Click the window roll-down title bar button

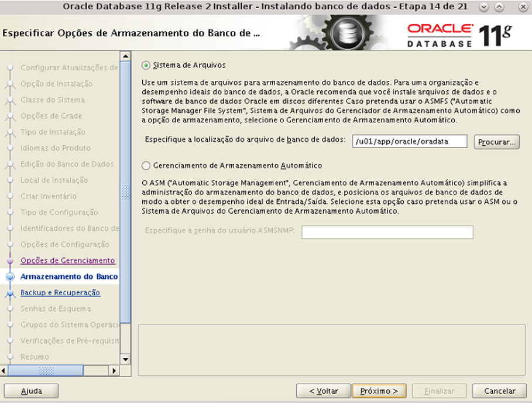[484, 7]
